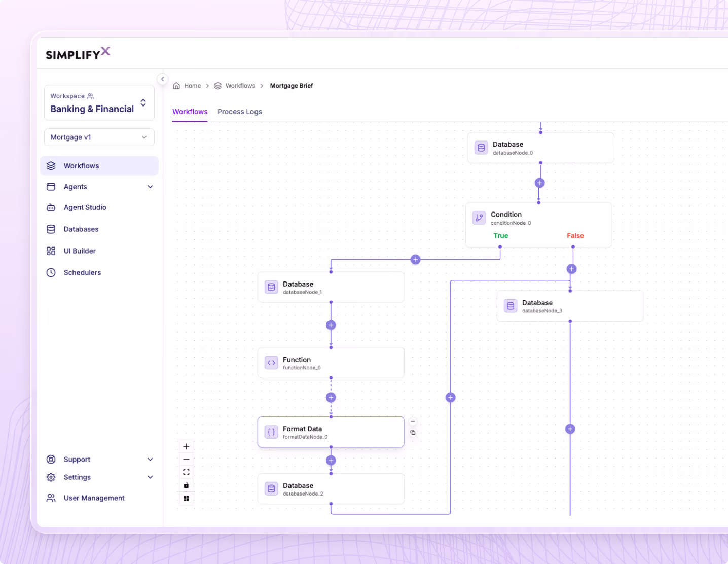Click the User Management people icon
The width and height of the screenshot is (728, 564).
tap(51, 498)
